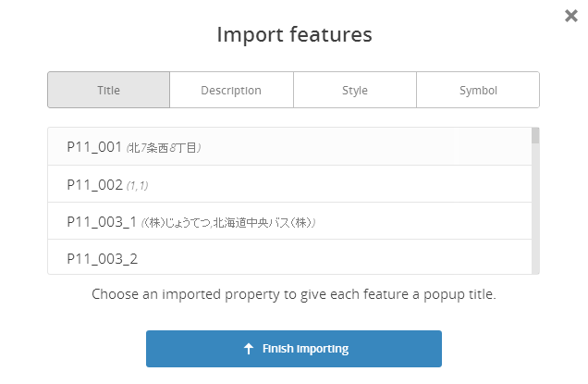Close the Import features dialog
Screen dimensions: 588x384
click(571, 16)
